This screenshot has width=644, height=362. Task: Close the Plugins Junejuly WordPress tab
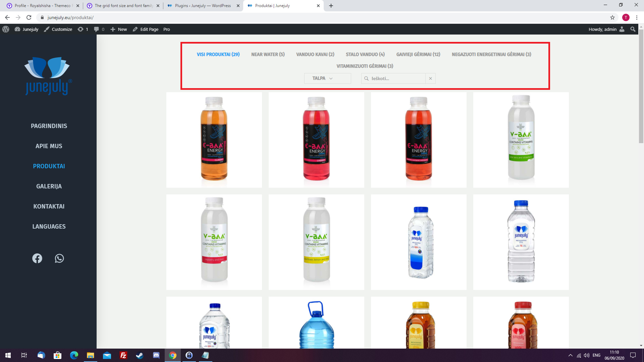[x=238, y=6]
